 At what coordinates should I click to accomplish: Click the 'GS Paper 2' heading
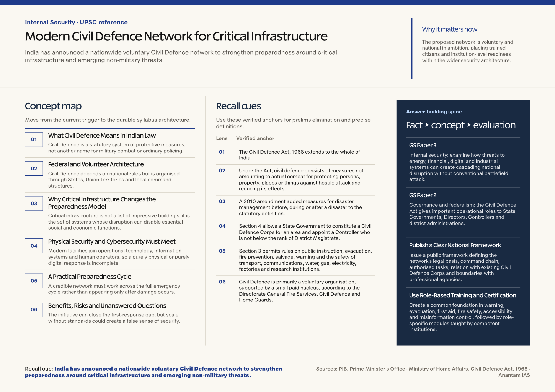click(423, 195)
